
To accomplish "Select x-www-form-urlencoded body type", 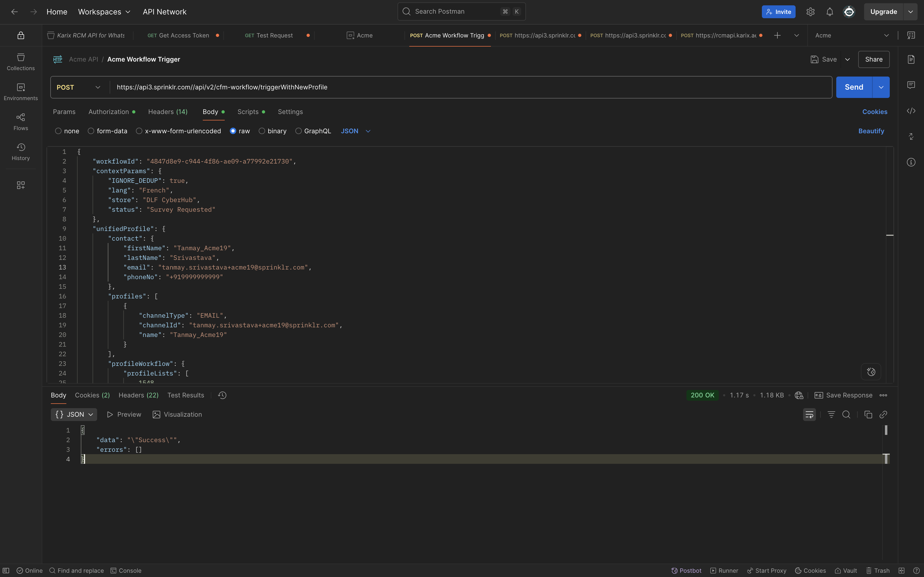I will pos(139,131).
